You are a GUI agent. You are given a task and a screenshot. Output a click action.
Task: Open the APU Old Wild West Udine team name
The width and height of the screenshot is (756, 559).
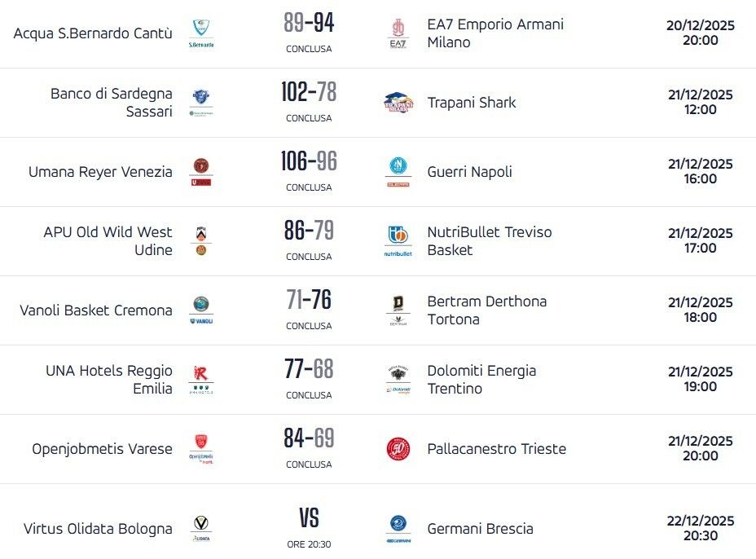pos(108,241)
